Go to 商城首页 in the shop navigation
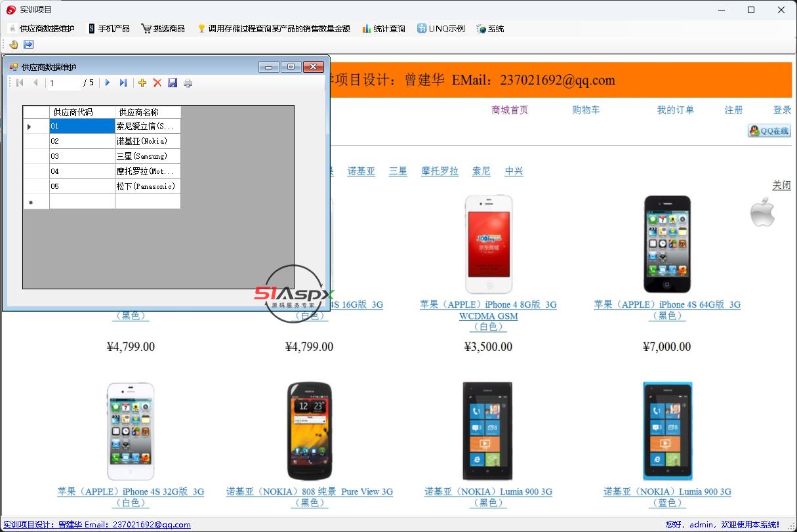 [x=510, y=110]
